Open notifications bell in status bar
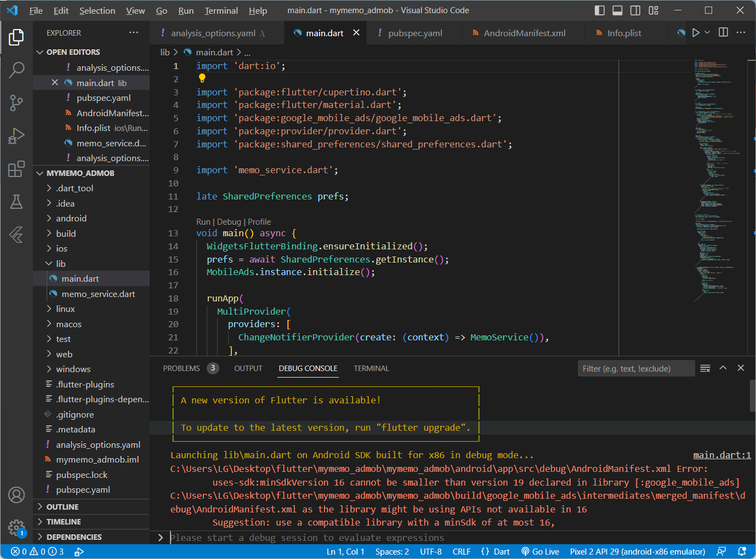The width and height of the screenshot is (756, 559). coord(742,552)
